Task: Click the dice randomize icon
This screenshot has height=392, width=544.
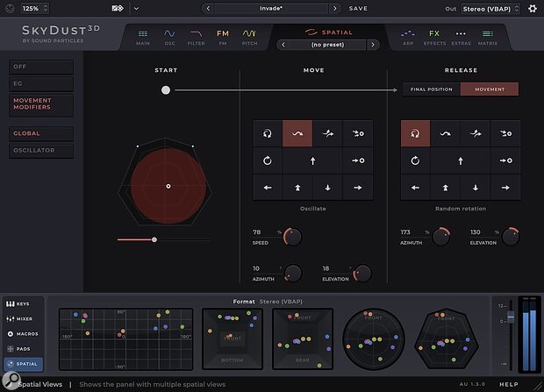Action: (118, 8)
